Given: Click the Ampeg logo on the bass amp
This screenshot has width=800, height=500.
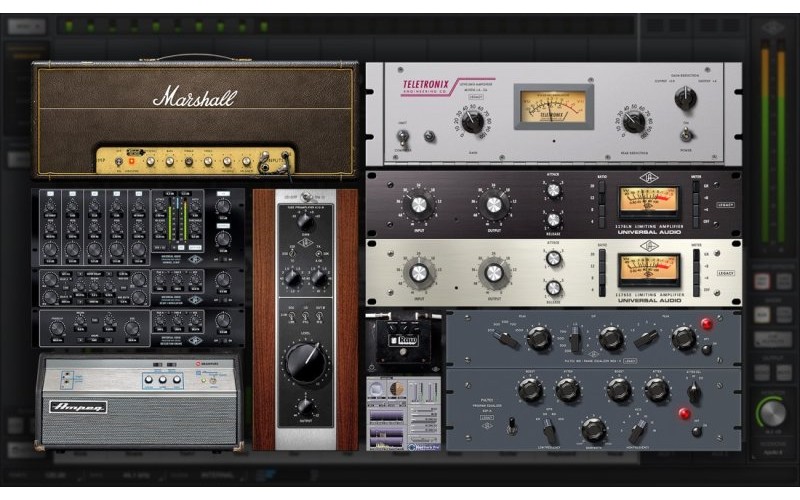Looking at the screenshot, I should point(78,407).
